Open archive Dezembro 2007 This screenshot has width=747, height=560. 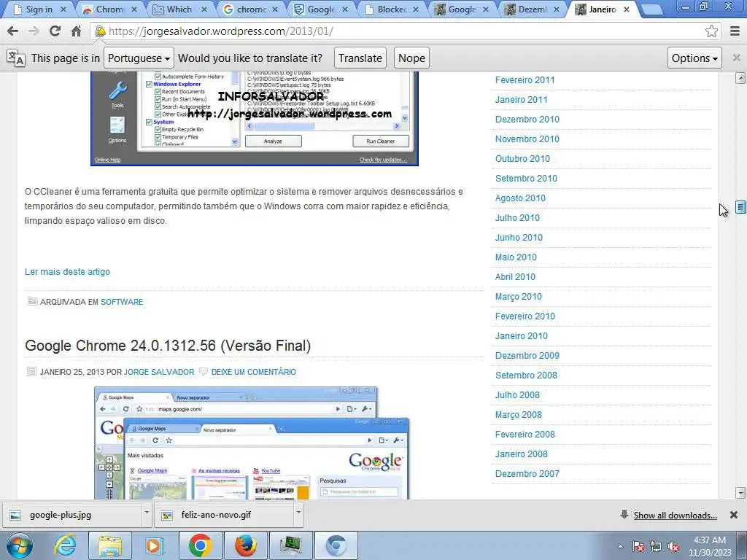pos(527,474)
